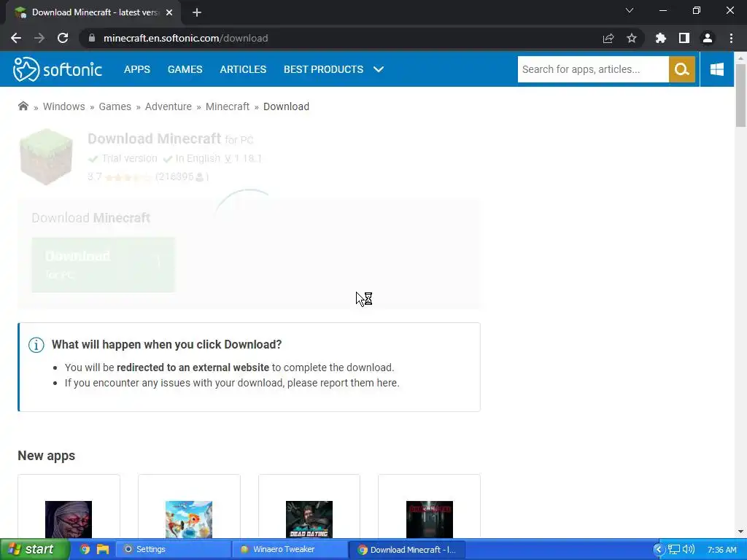Click the address bar URL
The image size is (747, 560).
click(186, 38)
